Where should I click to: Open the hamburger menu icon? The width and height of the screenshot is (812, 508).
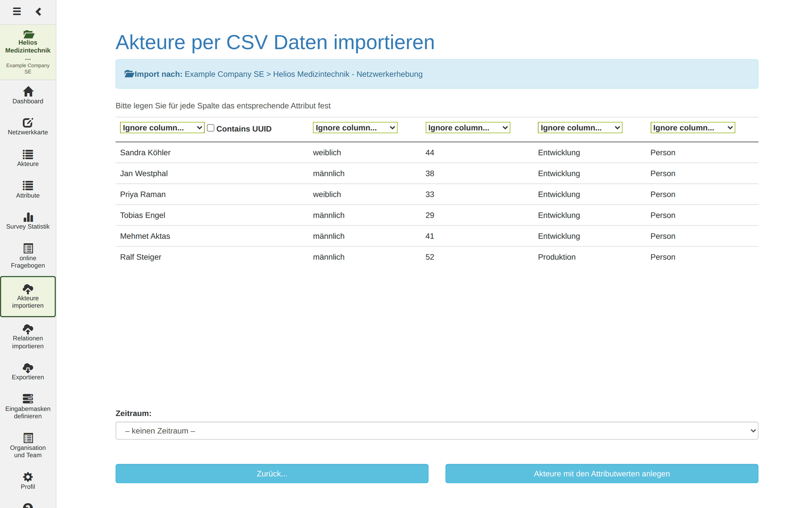point(17,11)
